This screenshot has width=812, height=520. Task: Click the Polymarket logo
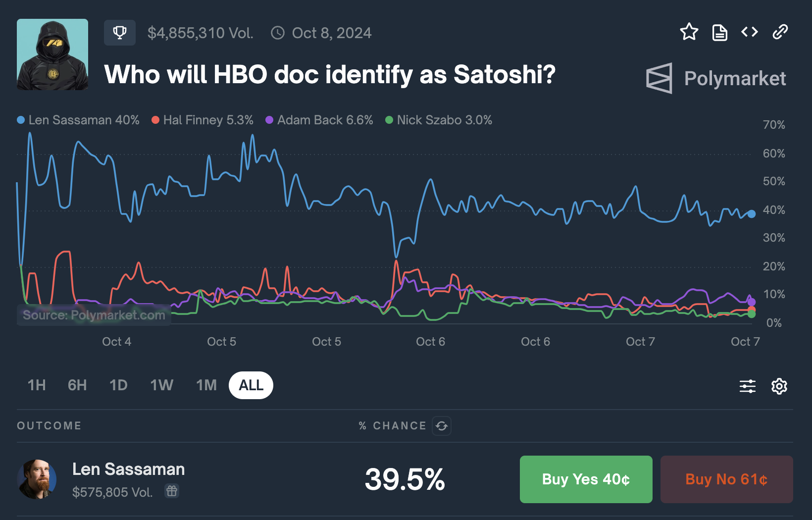click(x=716, y=78)
